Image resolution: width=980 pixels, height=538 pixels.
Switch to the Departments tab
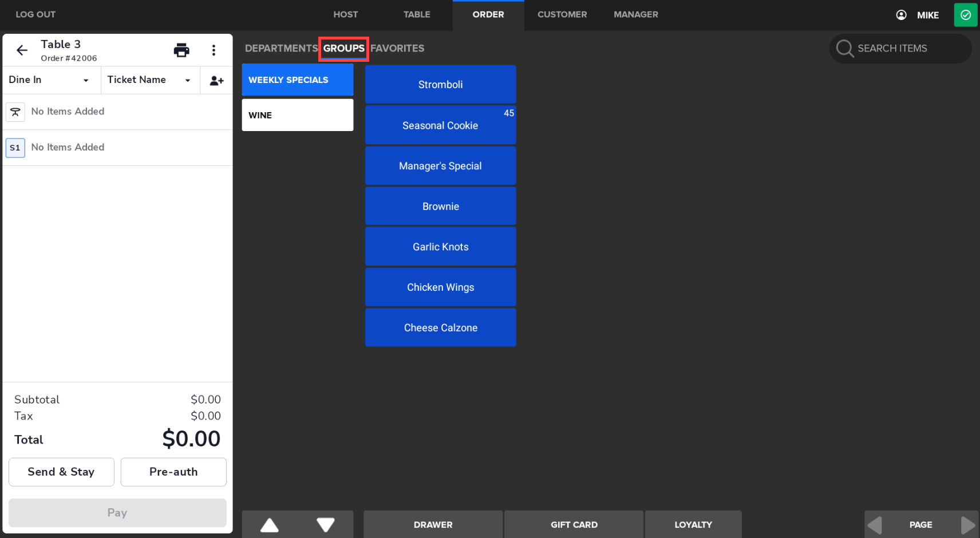pyautogui.click(x=280, y=49)
